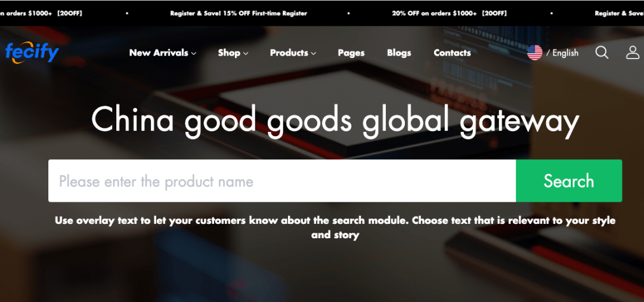The image size is (644, 302).
Task: Open the user account icon
Action: tap(633, 53)
